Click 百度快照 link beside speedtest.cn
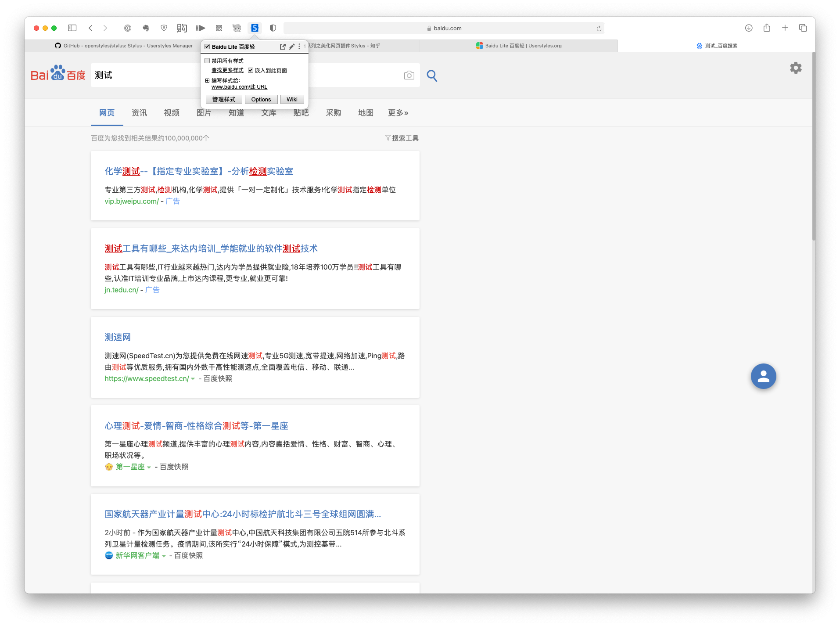This screenshot has width=840, height=626. click(x=218, y=379)
